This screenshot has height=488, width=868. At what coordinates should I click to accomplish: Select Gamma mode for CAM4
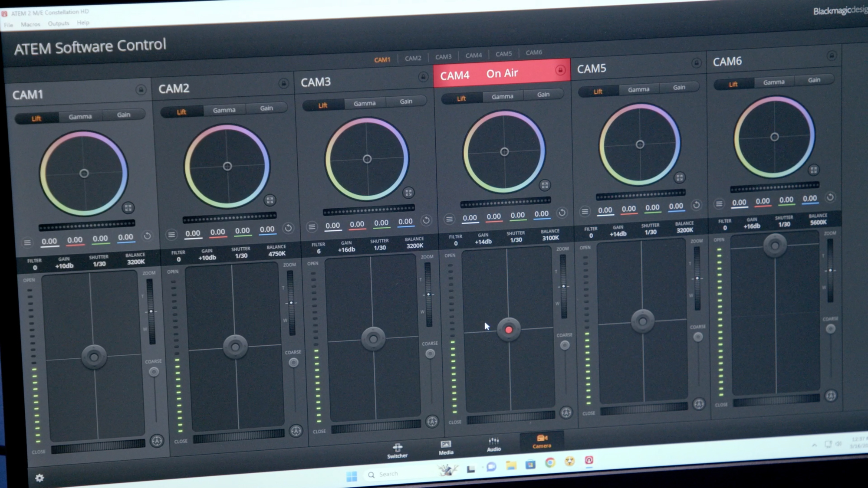(503, 96)
